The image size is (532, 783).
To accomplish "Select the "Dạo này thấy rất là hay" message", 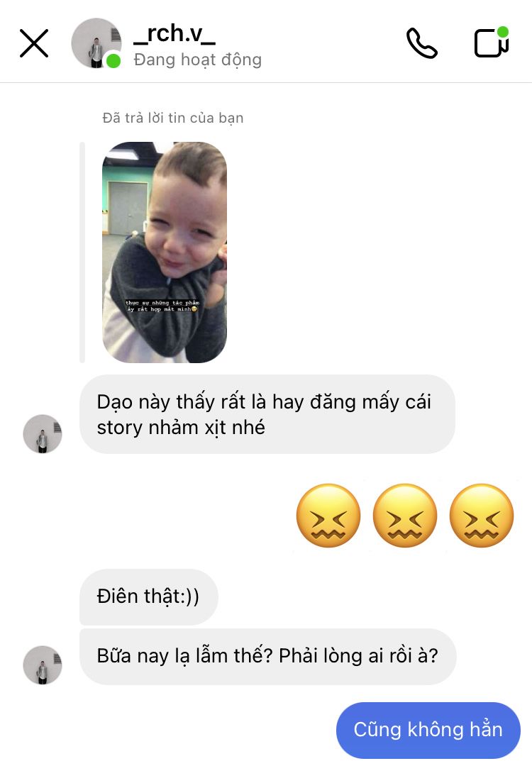I will tap(267, 414).
